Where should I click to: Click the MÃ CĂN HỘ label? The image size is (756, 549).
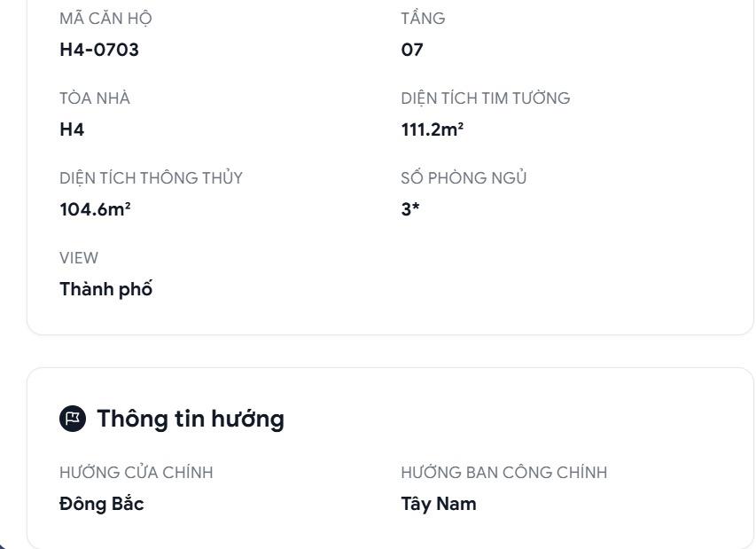[99, 19]
